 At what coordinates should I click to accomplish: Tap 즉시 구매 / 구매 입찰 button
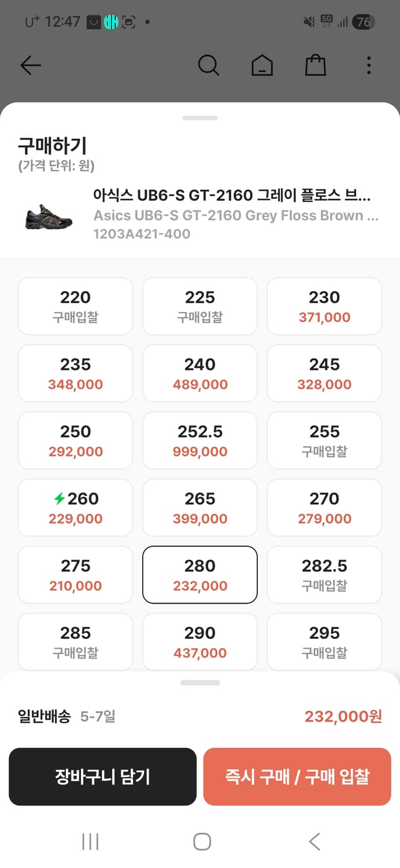point(297,777)
